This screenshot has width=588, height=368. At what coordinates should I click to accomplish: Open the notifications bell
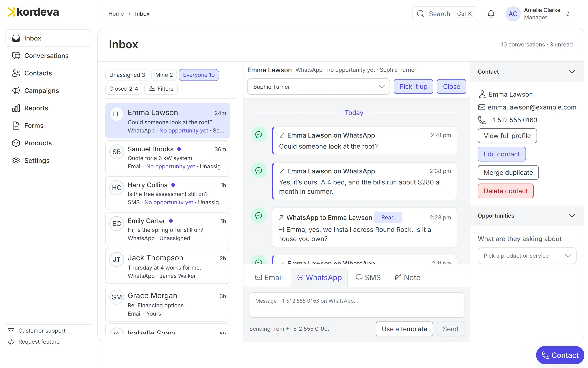point(491,14)
